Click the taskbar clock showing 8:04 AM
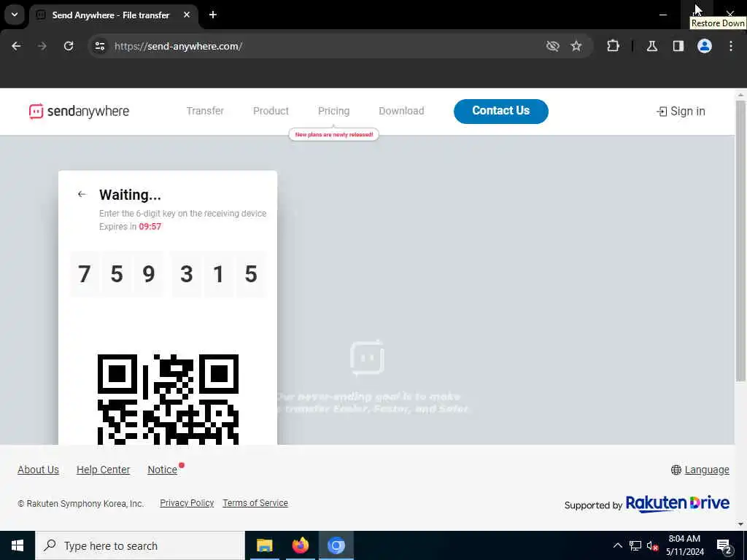 click(684, 545)
